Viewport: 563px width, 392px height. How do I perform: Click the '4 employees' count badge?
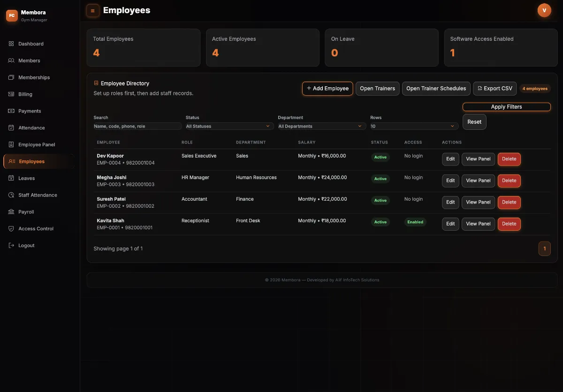(535, 89)
